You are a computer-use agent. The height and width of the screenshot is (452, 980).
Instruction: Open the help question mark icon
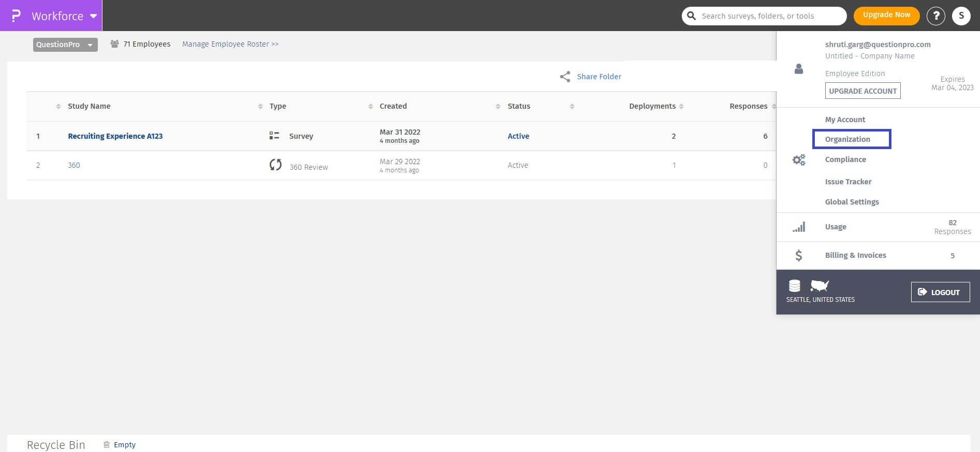coord(935,16)
